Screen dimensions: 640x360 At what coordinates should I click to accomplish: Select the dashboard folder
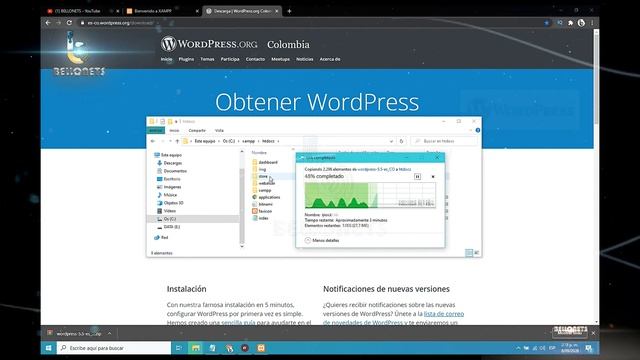[x=265, y=162]
